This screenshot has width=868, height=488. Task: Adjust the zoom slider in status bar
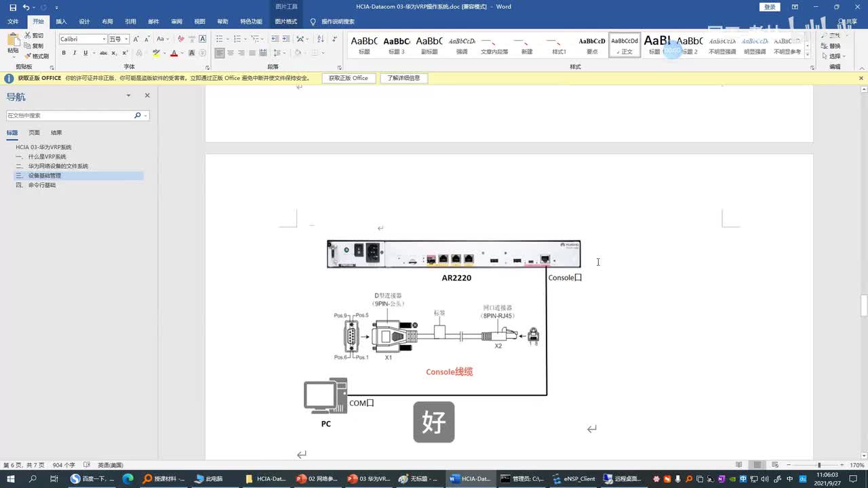pos(818,465)
